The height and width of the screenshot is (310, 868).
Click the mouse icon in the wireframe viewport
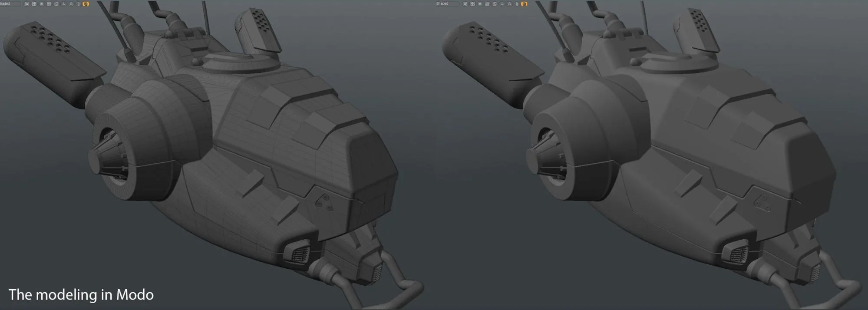78,4
